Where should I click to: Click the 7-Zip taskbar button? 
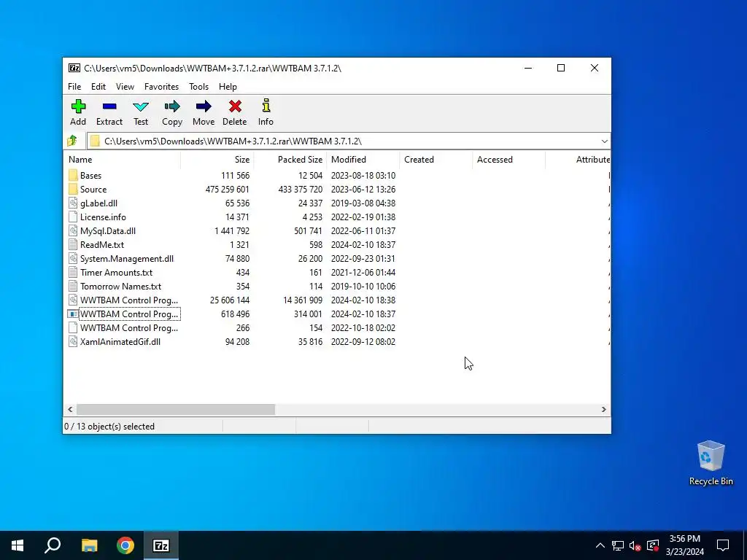tap(161, 545)
